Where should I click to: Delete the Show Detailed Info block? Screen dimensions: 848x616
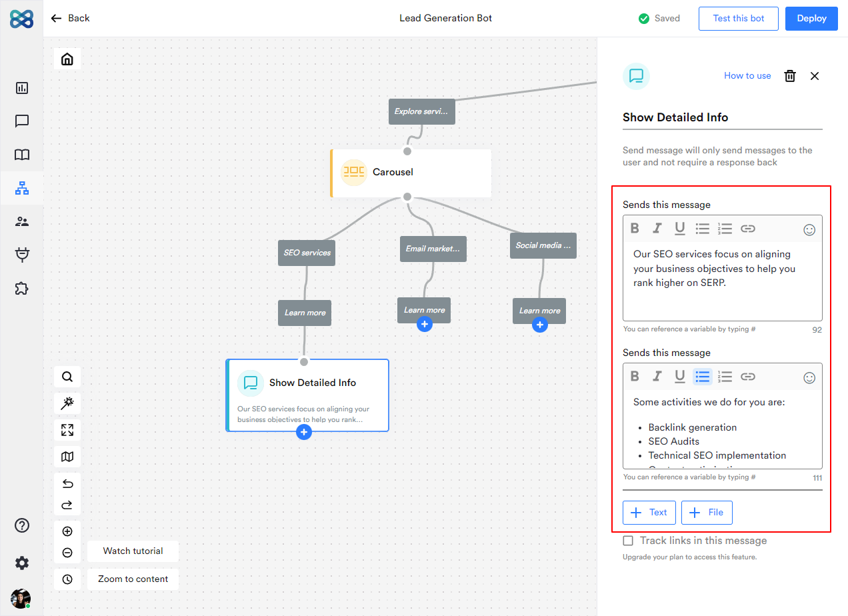790,75
